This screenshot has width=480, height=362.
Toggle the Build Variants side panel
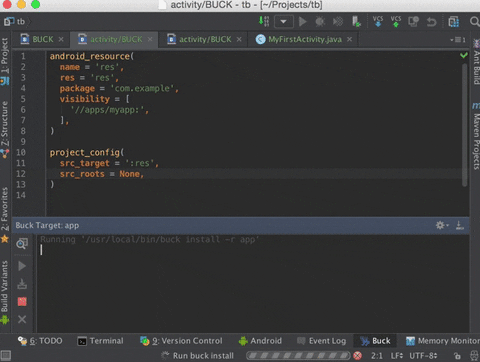point(5,292)
